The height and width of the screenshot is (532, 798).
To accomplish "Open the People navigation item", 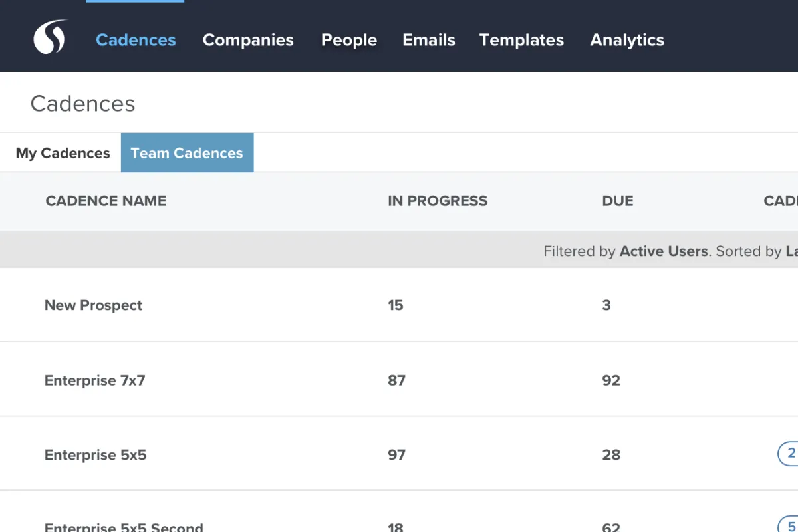I will tap(349, 40).
